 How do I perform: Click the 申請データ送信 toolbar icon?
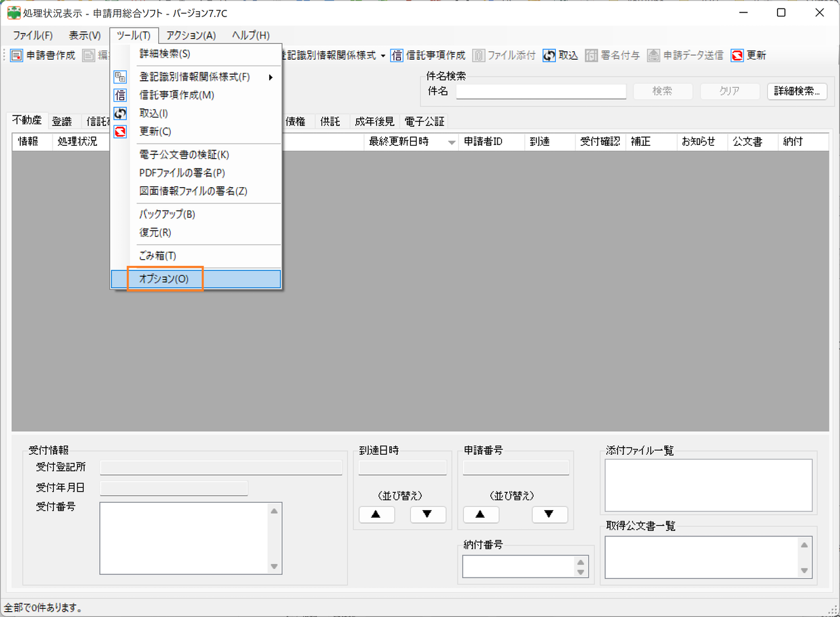pyautogui.click(x=653, y=56)
